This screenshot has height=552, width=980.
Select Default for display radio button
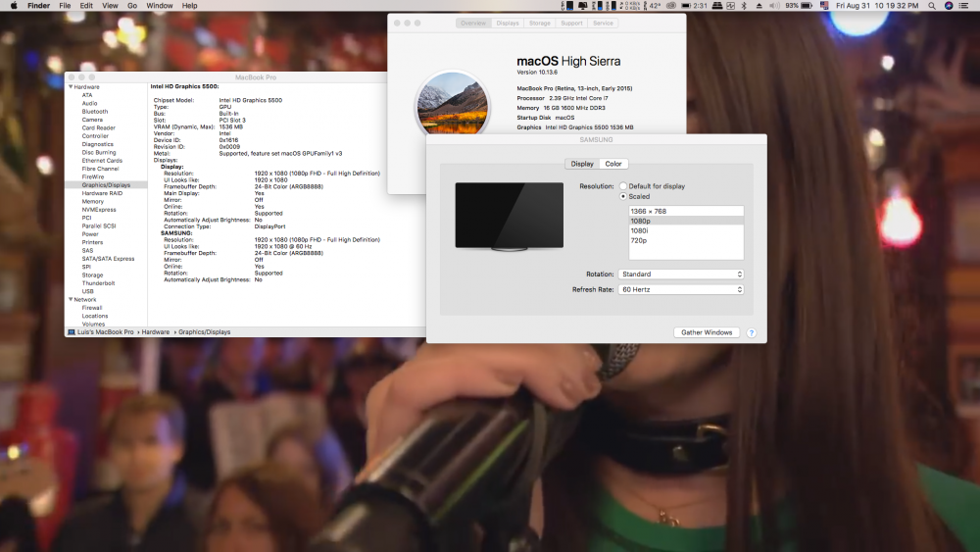623,185
